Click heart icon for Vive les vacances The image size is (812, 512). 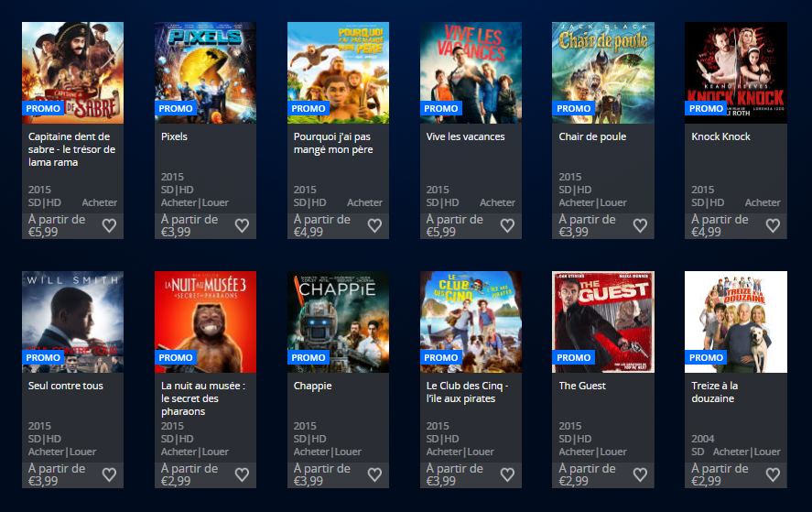(507, 225)
